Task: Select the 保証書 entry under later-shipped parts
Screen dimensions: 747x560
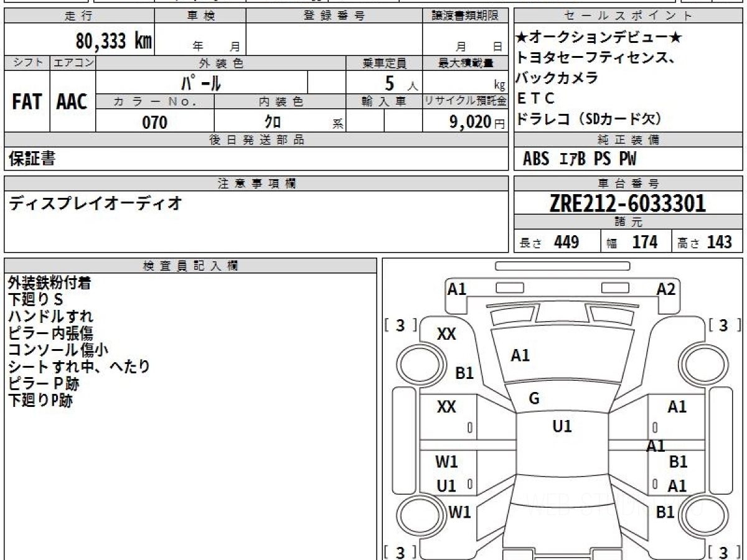Action: click(x=32, y=159)
